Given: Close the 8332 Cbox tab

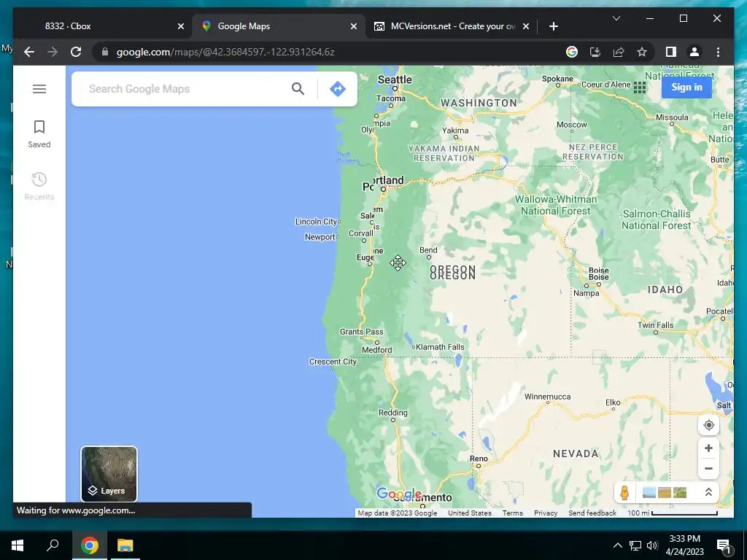Looking at the screenshot, I should pos(181,27).
